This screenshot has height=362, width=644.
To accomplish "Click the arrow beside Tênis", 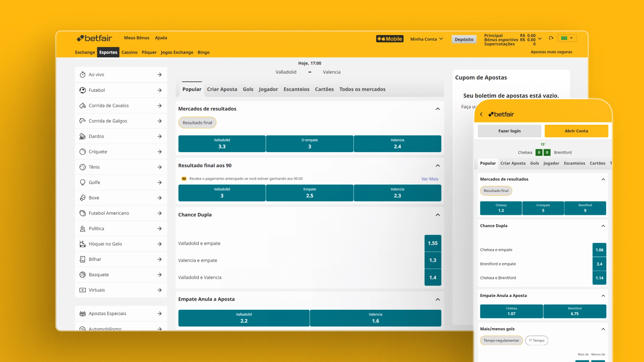I will (x=160, y=167).
